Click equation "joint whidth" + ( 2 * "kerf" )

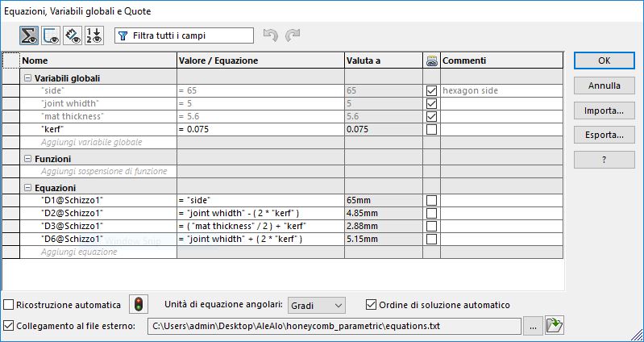[261, 240]
